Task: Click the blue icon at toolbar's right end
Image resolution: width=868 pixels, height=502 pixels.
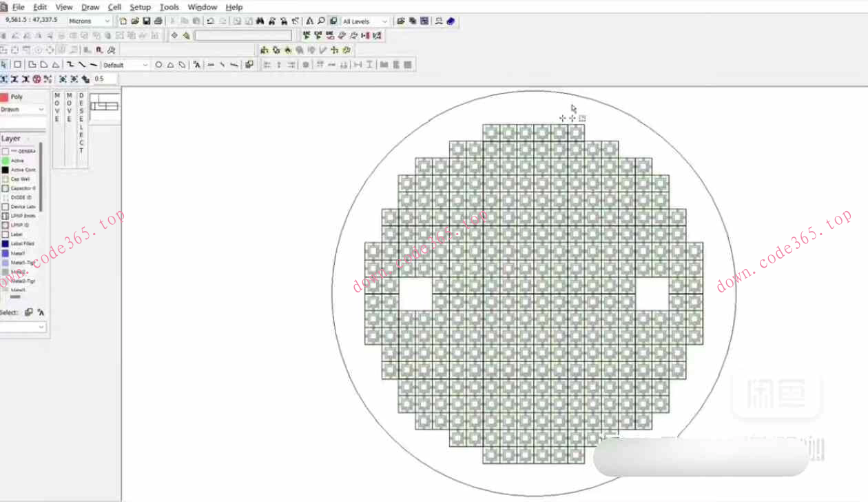Action: [451, 21]
